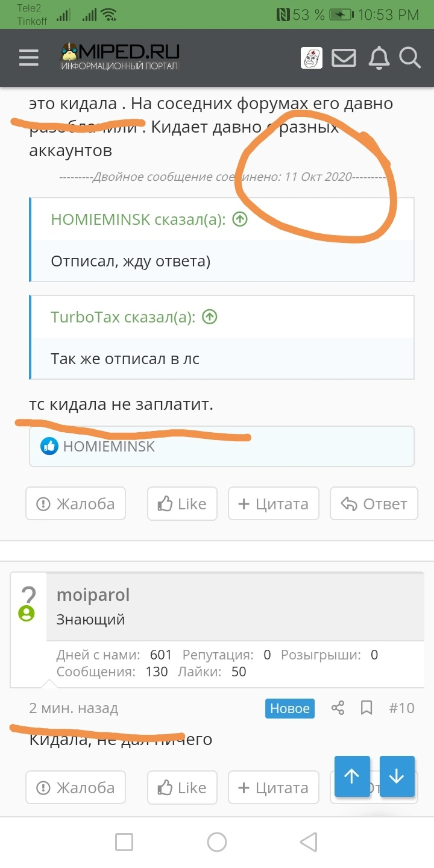Tap the blue scroll-up arrow button
The height and width of the screenshot is (868, 434).
[352, 776]
